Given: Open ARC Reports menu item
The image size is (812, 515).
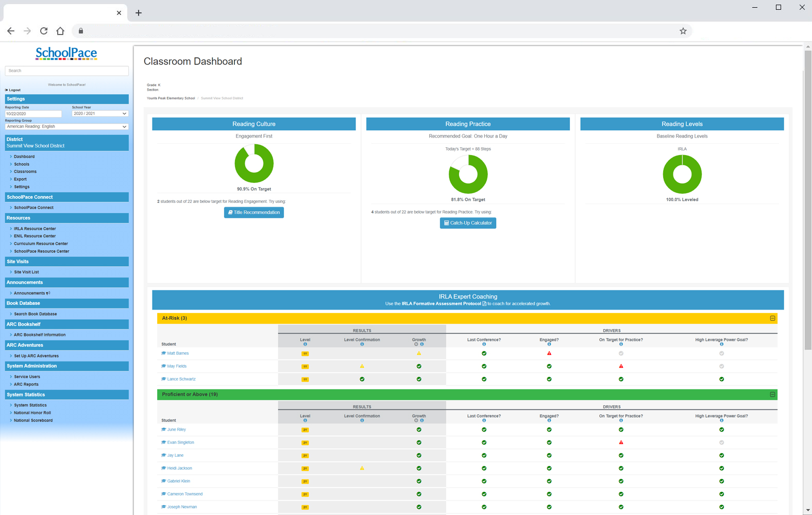Looking at the screenshot, I should 26,384.
